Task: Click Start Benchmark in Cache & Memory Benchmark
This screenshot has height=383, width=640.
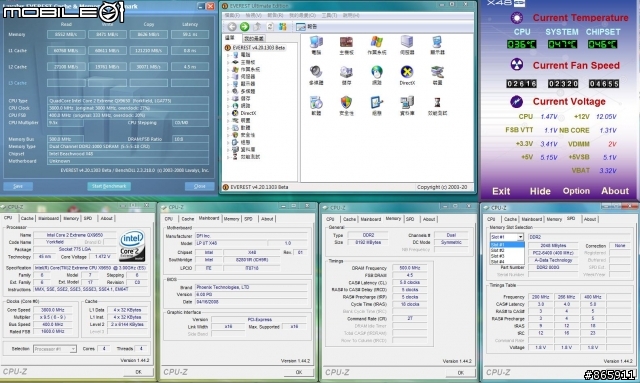Action: (x=109, y=186)
